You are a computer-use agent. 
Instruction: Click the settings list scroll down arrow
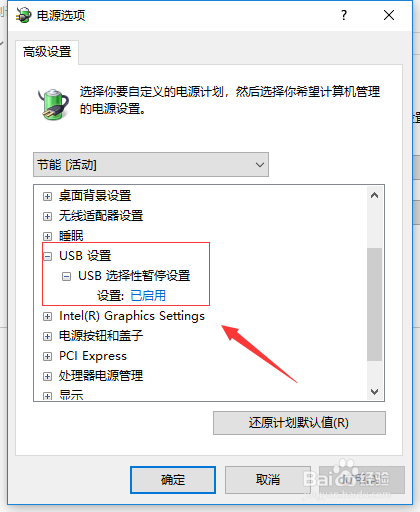pos(375,391)
